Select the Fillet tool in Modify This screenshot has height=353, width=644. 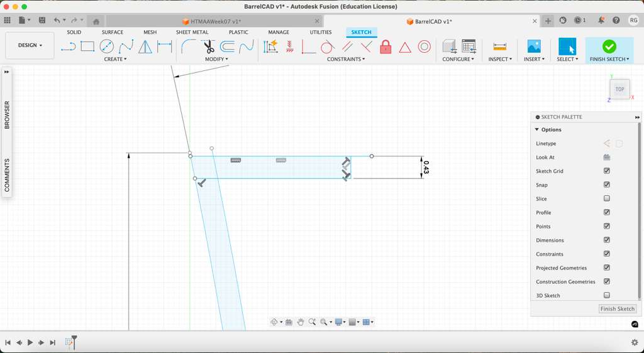click(x=189, y=46)
